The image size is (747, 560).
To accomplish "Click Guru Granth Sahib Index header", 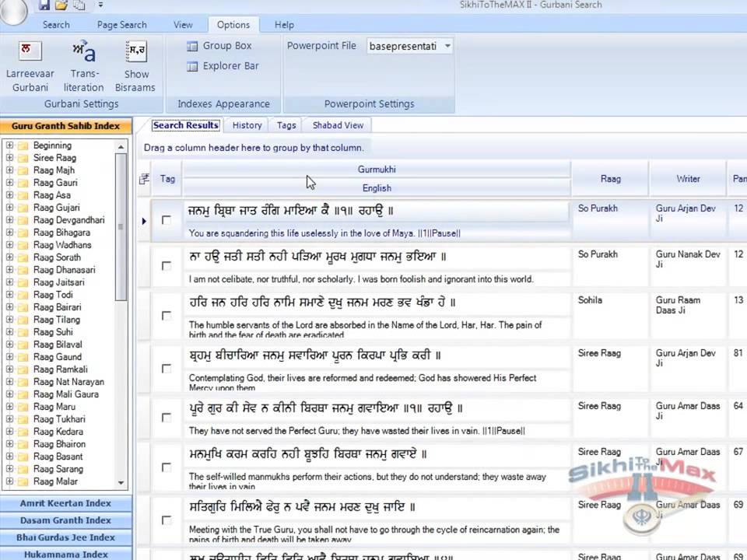I will 65,126.
